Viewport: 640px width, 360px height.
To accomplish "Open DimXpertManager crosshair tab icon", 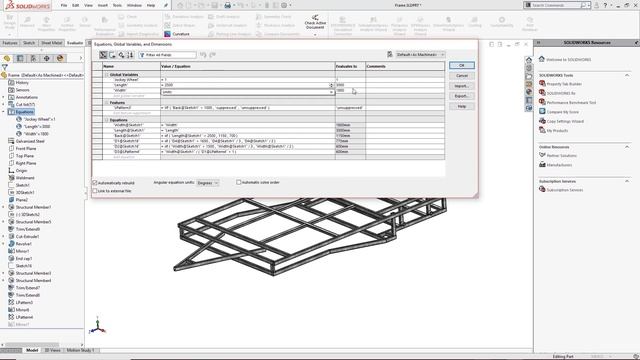I will (47, 58).
